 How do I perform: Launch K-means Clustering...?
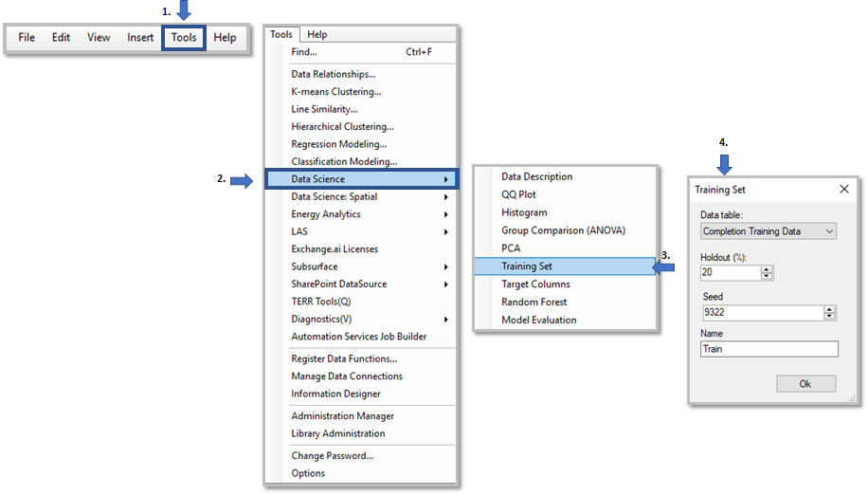(361, 92)
